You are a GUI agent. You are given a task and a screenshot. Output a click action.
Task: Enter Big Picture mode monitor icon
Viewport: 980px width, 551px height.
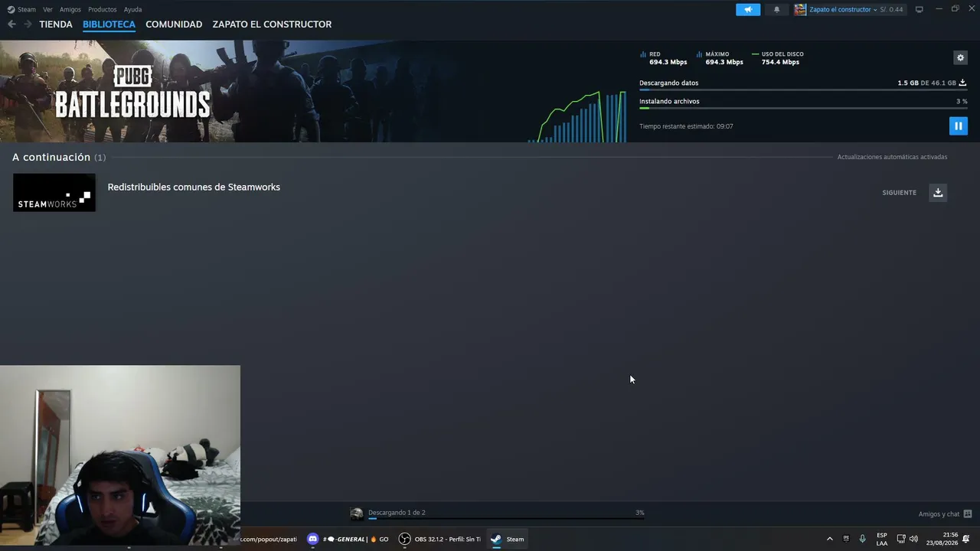pos(920,9)
